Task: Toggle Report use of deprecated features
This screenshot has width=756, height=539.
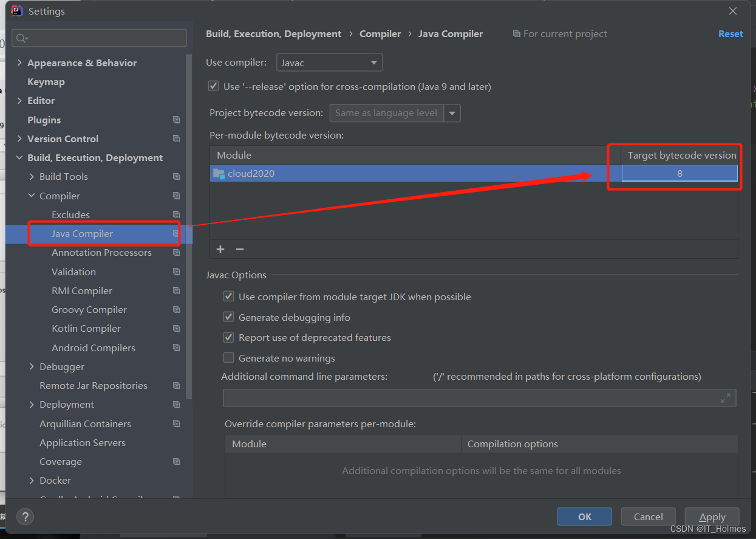Action: [229, 337]
